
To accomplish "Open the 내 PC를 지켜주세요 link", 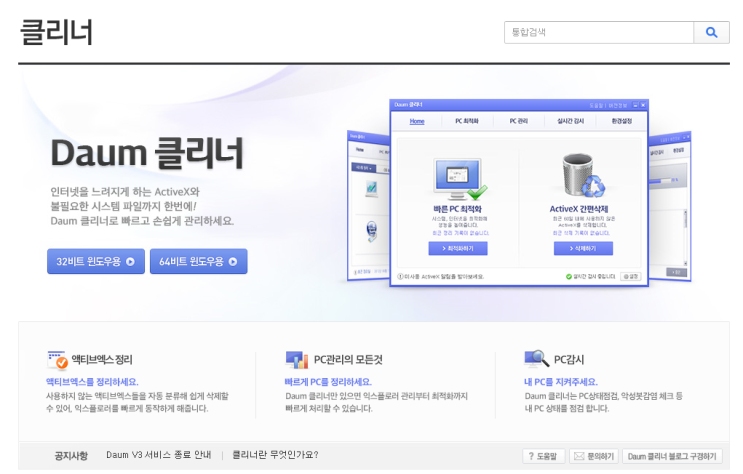I will [561, 382].
